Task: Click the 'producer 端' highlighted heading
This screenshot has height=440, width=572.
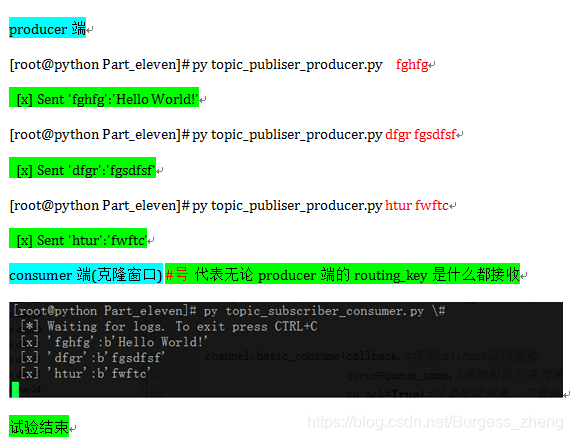Action: click(47, 28)
